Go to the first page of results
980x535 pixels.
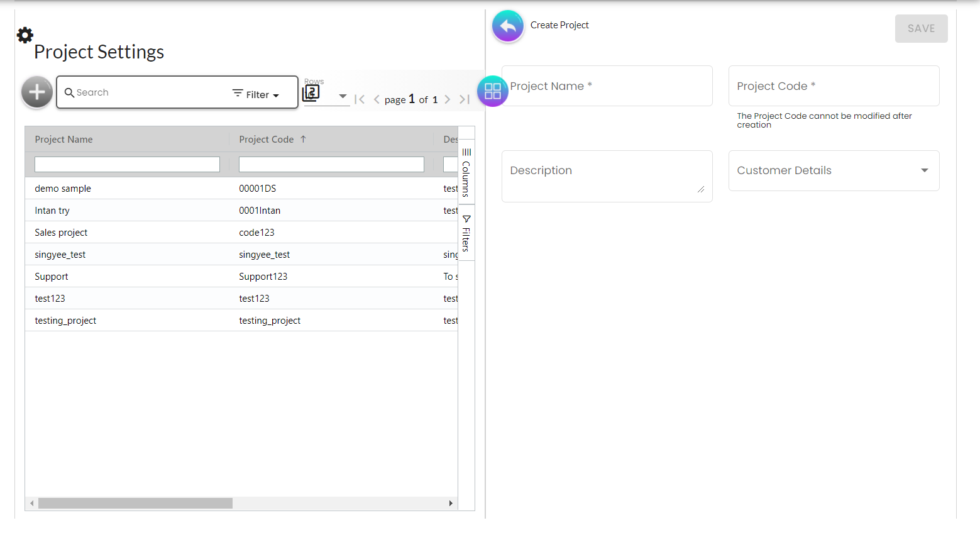360,99
